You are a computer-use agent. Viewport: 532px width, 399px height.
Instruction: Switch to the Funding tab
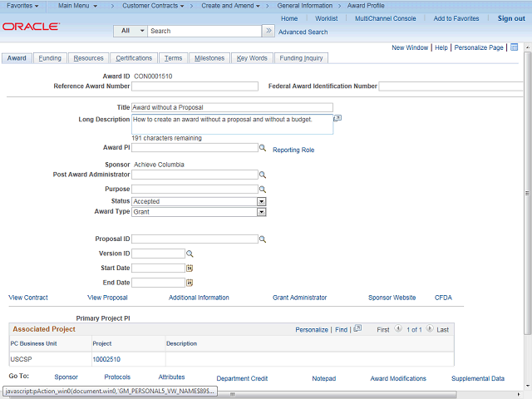point(50,58)
